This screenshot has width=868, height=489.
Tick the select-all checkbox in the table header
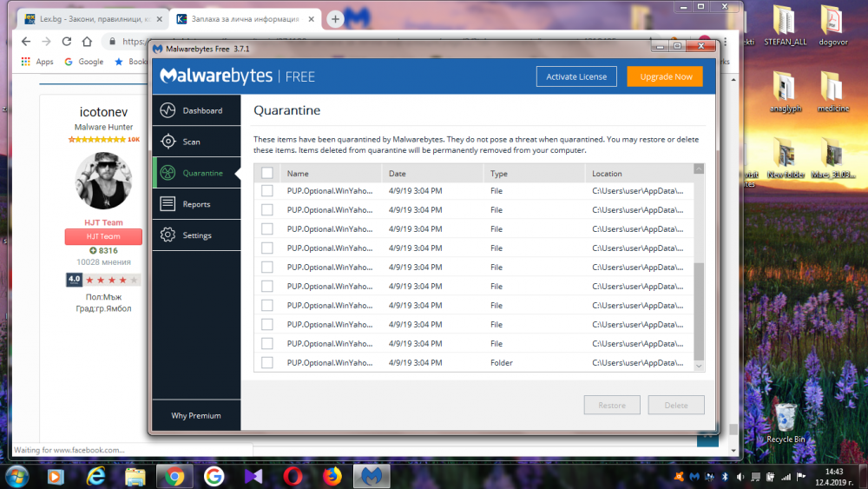266,174
